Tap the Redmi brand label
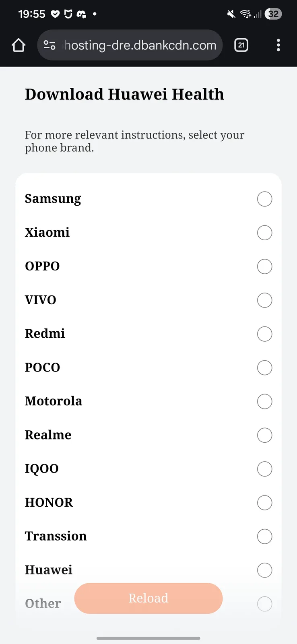This screenshot has height=644, width=297. tap(45, 334)
